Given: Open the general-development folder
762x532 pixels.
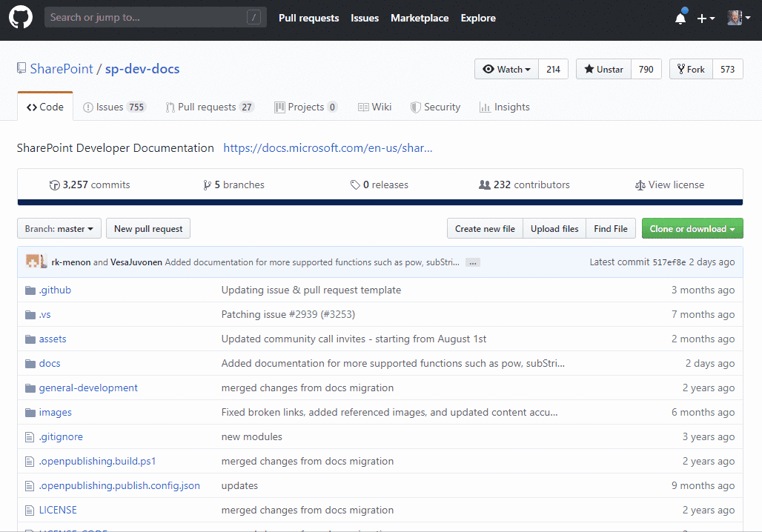Looking at the screenshot, I should (x=88, y=388).
